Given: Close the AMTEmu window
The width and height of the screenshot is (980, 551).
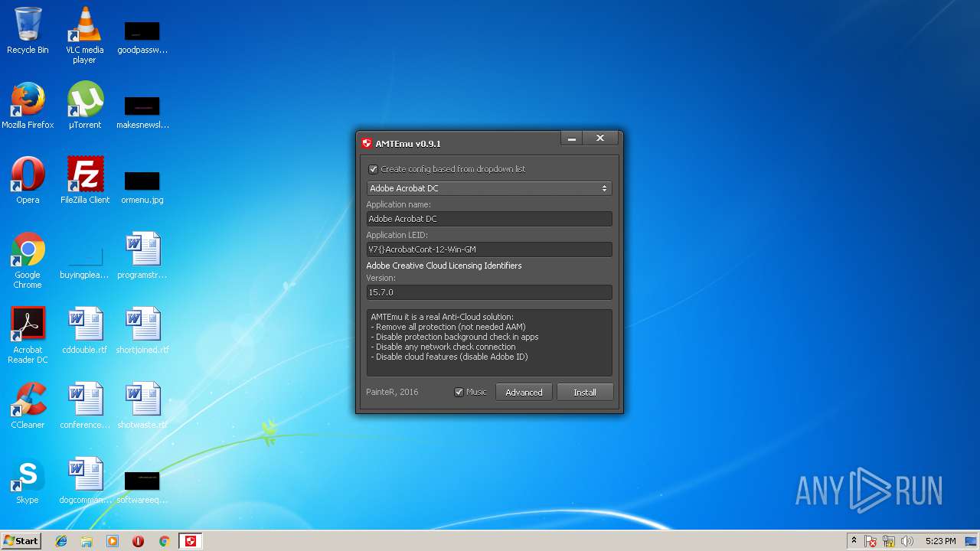Looking at the screenshot, I should click(x=600, y=139).
